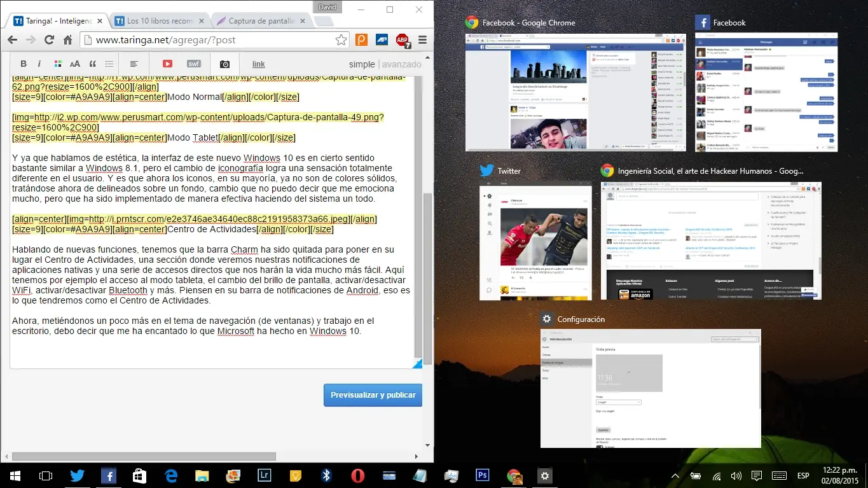Switch to the simple editor mode
Screen dimensions: 868x488
click(362, 64)
